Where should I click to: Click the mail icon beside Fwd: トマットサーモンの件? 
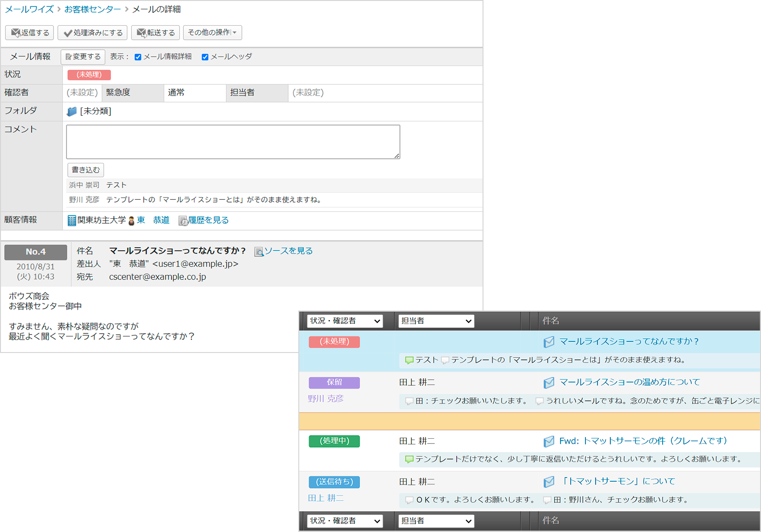[x=549, y=442]
